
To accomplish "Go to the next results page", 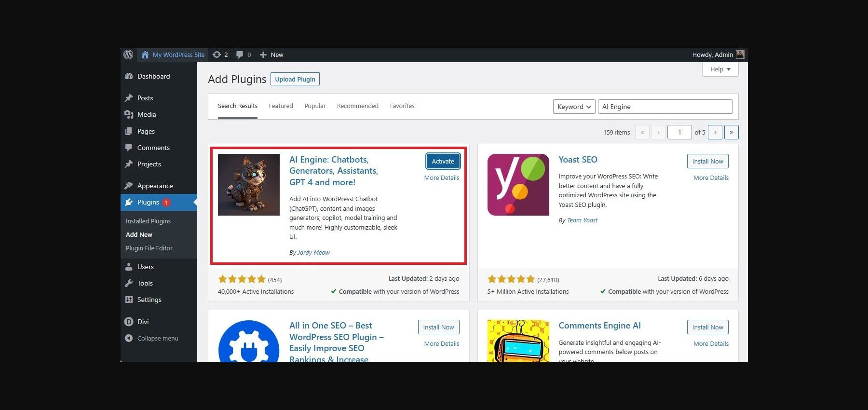I will (x=715, y=132).
